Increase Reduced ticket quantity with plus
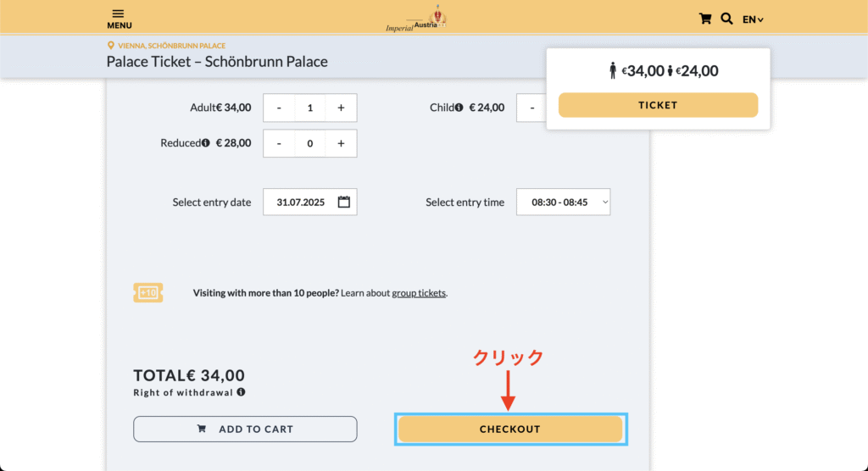The width and height of the screenshot is (868, 471). coord(341,143)
